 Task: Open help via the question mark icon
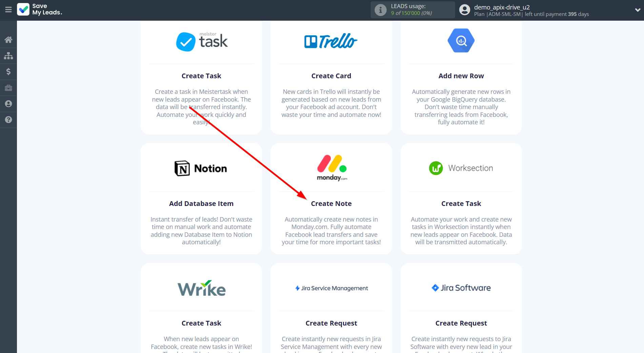(8, 120)
